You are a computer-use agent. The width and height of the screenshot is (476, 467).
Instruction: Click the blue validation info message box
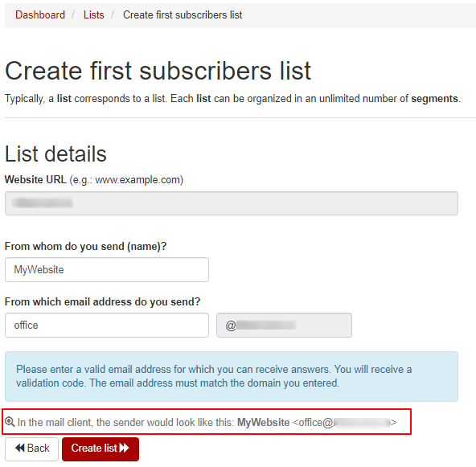tap(232, 376)
